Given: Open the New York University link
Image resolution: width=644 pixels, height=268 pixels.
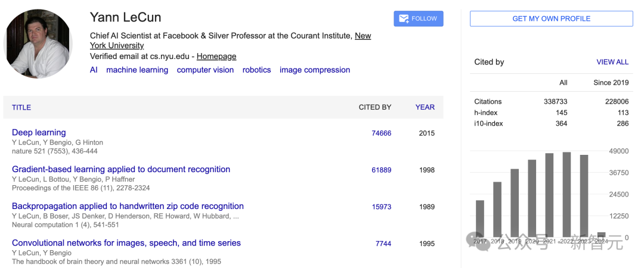Looking at the screenshot, I should (x=363, y=36).
